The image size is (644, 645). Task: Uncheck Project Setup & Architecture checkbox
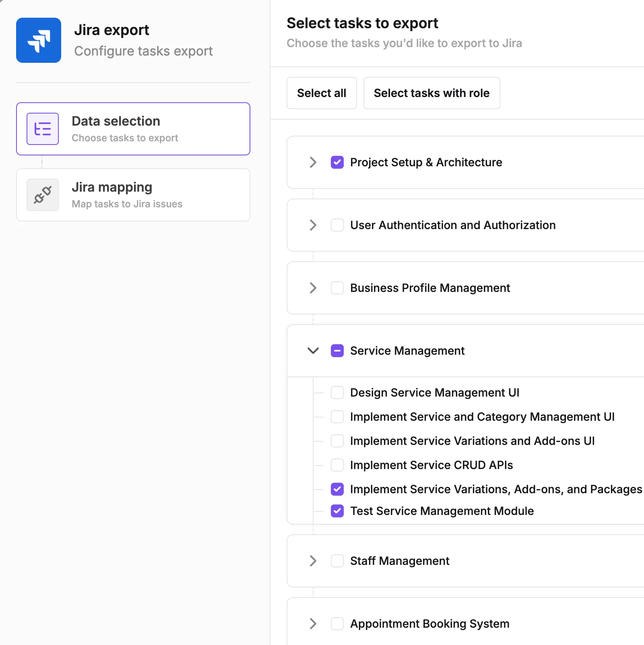point(337,162)
